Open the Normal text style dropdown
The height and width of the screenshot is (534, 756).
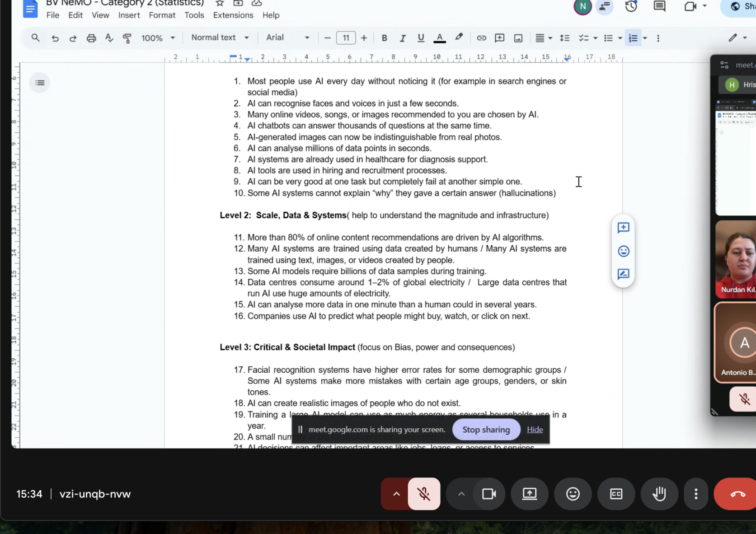[x=220, y=37]
